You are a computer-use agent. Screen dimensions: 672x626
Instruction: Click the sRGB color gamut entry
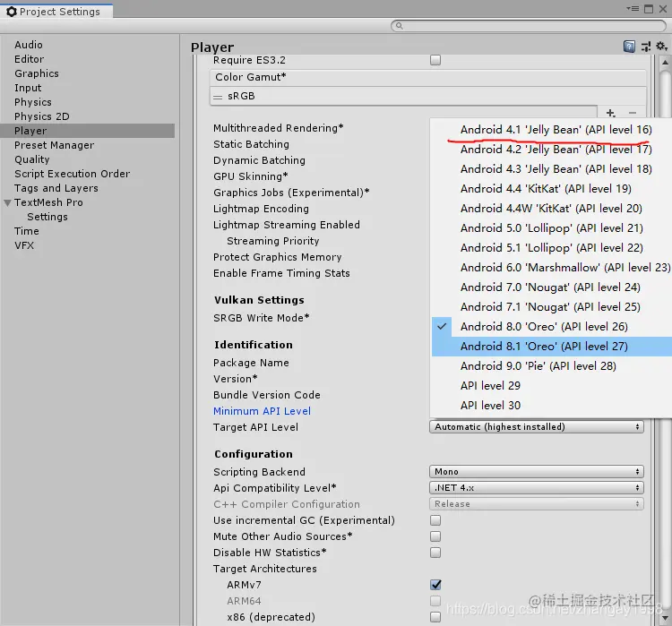tap(427, 96)
